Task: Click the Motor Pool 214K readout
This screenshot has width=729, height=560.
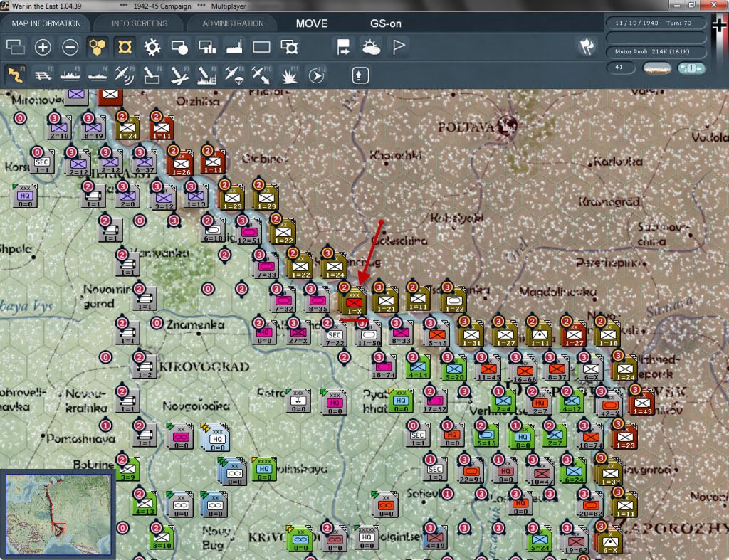Action: [x=655, y=51]
